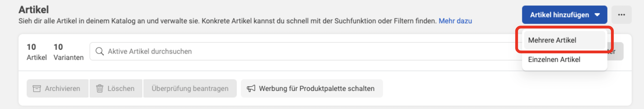Open the Artikel hinzufügen dropdown button
This screenshot has height=109, width=644.
[x=564, y=15]
